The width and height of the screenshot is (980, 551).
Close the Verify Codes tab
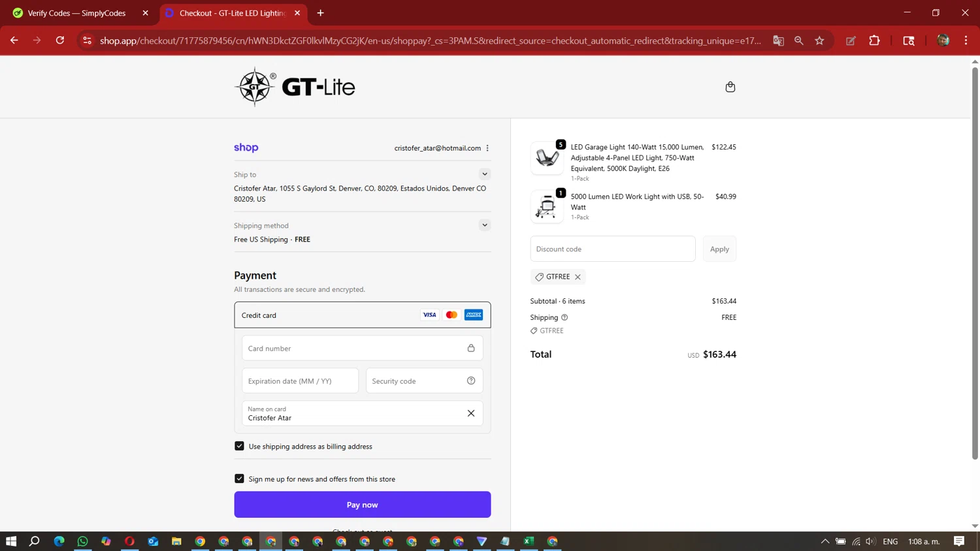[145, 13]
